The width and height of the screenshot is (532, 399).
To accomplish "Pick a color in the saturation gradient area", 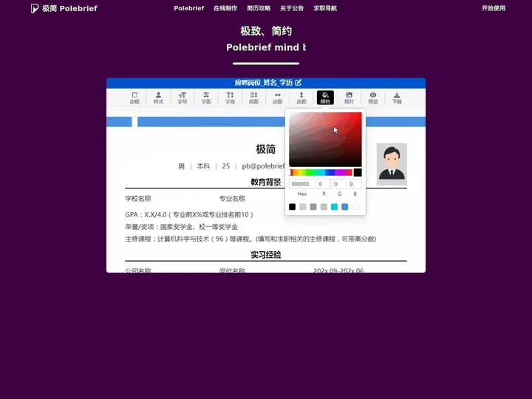I will (325, 139).
